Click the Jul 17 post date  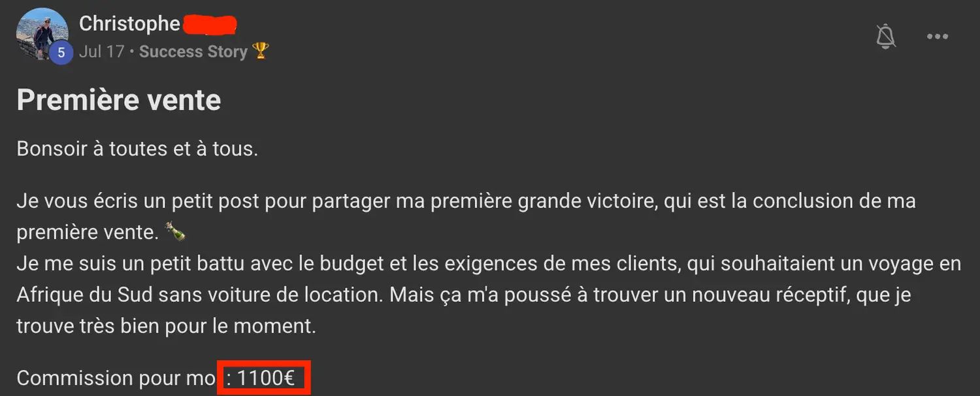pos(101,52)
